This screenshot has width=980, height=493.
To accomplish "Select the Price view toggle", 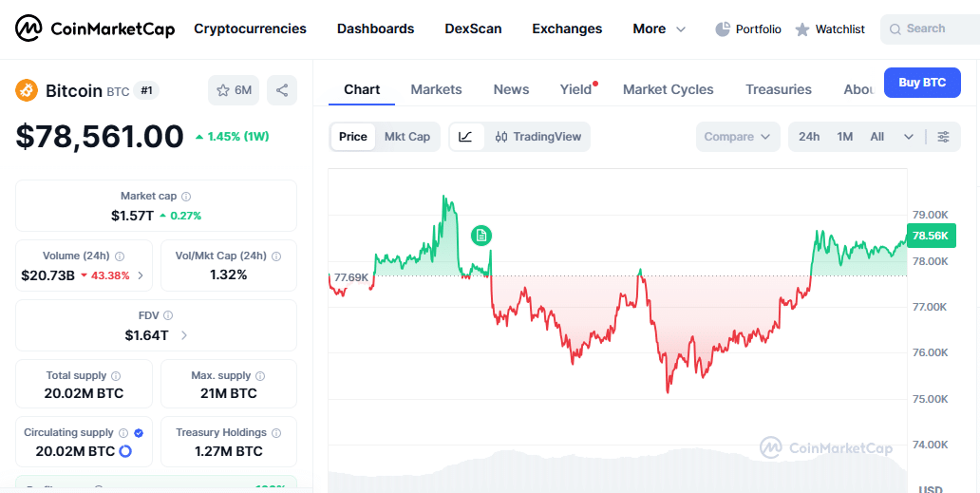I will point(353,137).
